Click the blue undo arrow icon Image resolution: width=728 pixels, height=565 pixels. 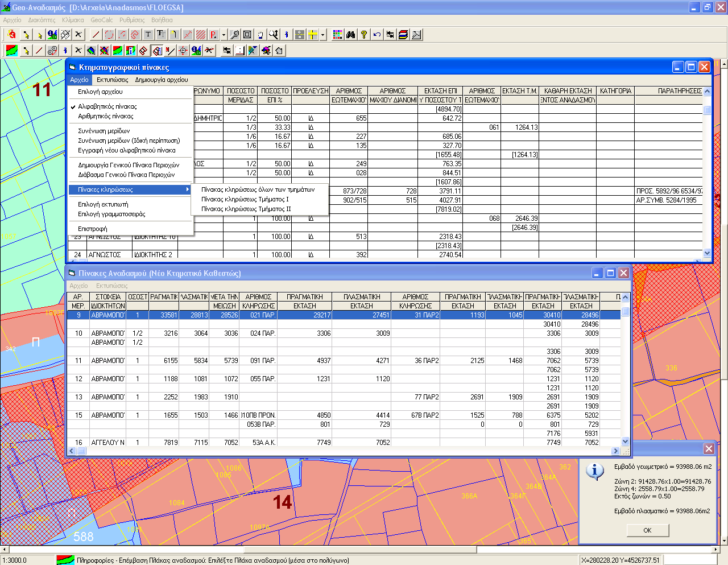pos(377,35)
